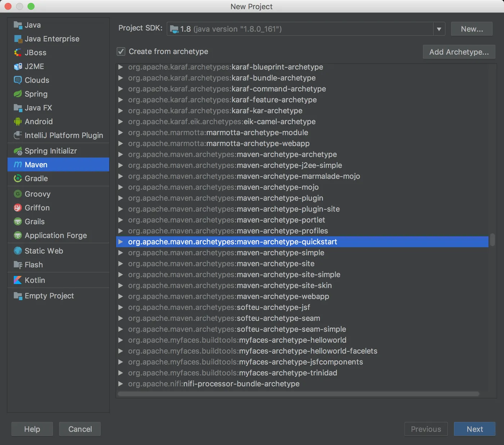Image resolution: width=504 pixels, height=445 pixels.
Task: Expand the maven-archetype-j2ee-simple node
Action: (121, 165)
